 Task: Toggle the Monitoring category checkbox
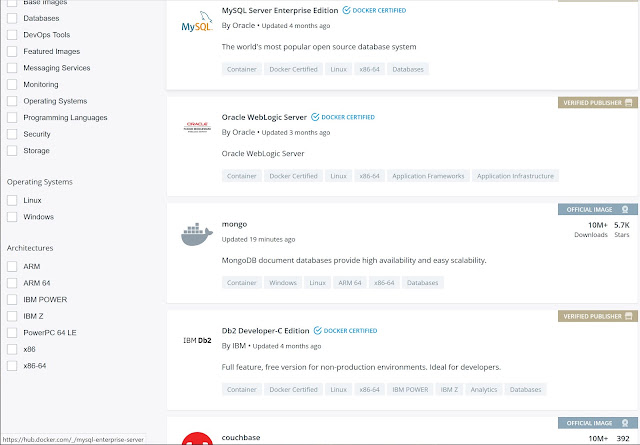tap(12, 85)
